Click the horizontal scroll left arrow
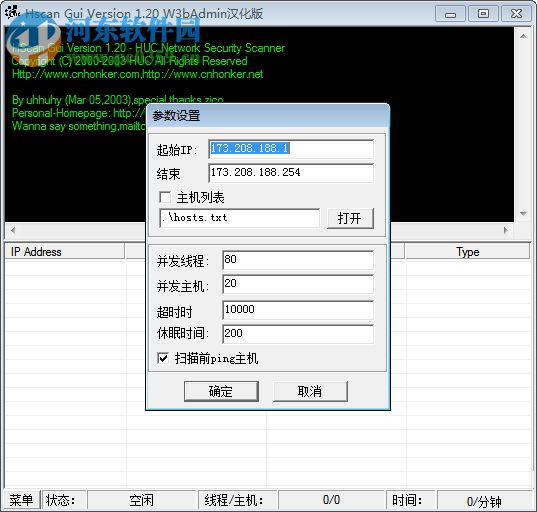The height and width of the screenshot is (512, 537). [x=13, y=230]
